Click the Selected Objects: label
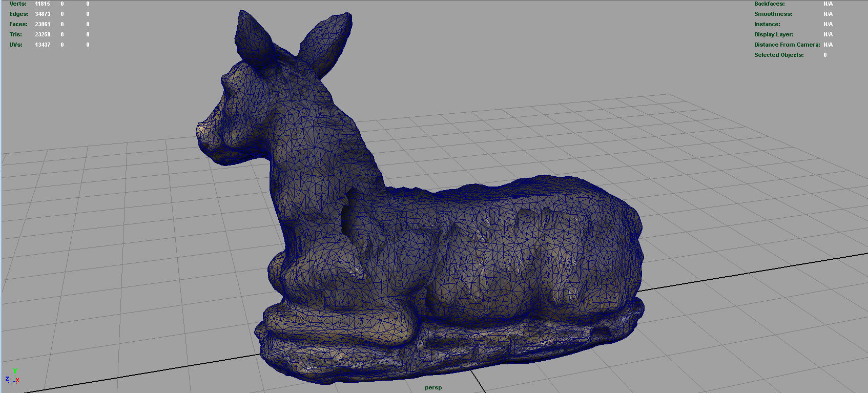 tap(779, 55)
